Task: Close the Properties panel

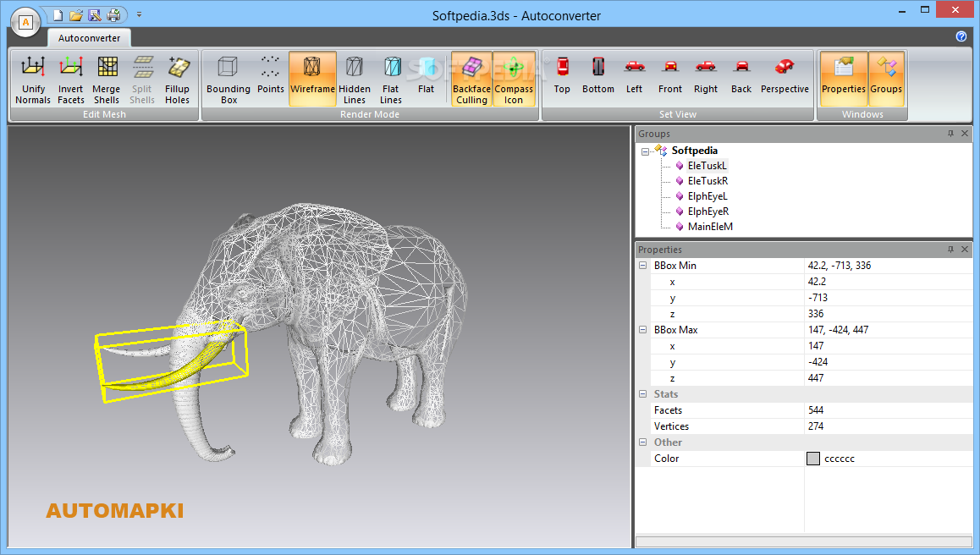Action: (x=965, y=250)
